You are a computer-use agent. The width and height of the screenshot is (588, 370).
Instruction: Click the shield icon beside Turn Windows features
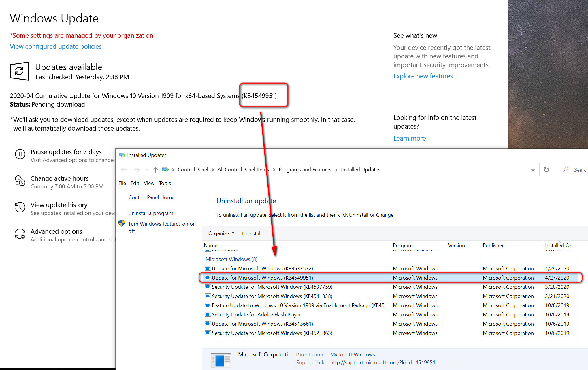[x=122, y=223]
